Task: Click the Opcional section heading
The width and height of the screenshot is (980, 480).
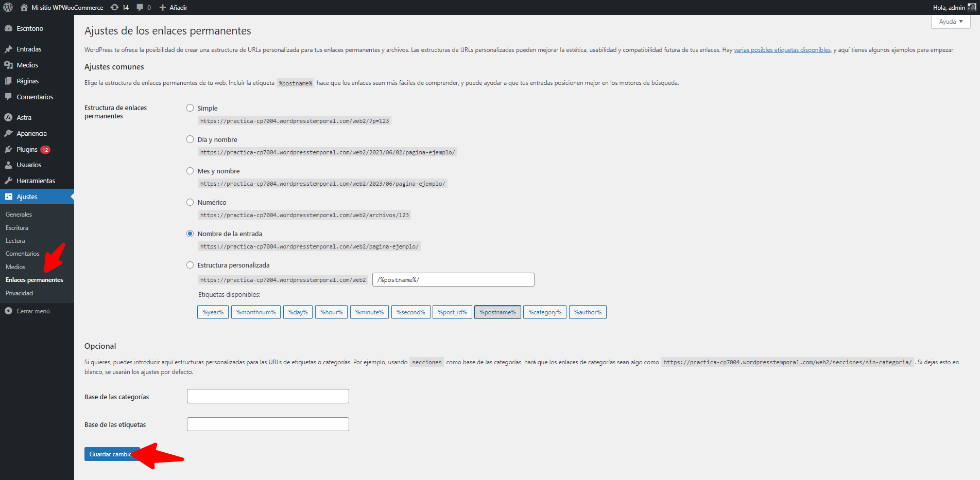Action: click(x=100, y=346)
